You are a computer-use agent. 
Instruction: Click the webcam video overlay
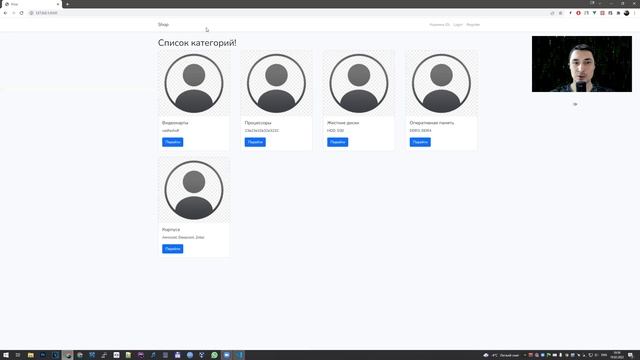tap(582, 64)
